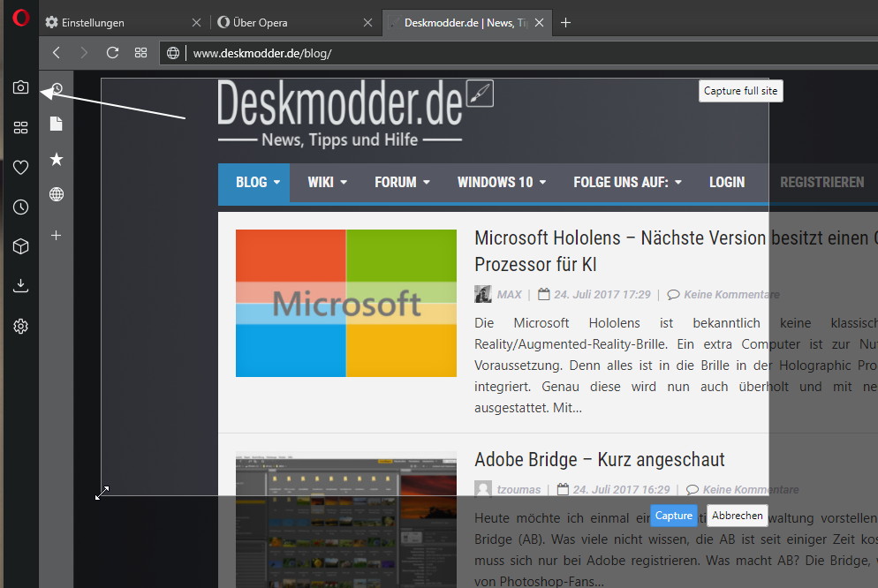Click the News, Tipps und Hilfe tagline
The width and height of the screenshot is (878, 588).
pos(340,139)
